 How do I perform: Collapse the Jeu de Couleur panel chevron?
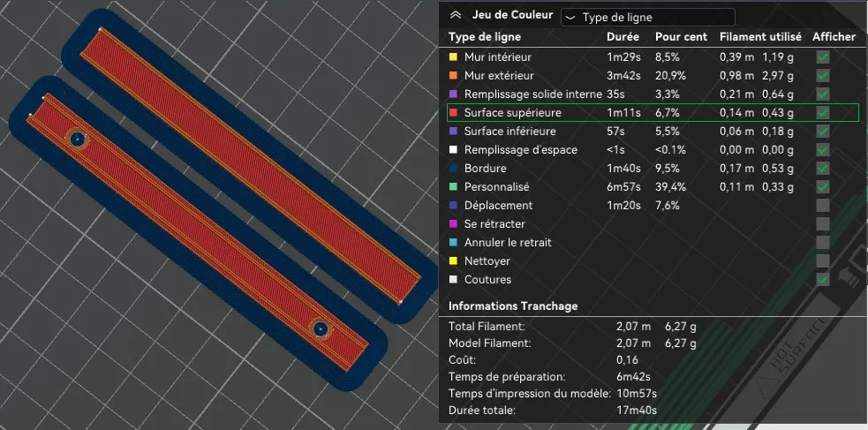pyautogui.click(x=455, y=16)
